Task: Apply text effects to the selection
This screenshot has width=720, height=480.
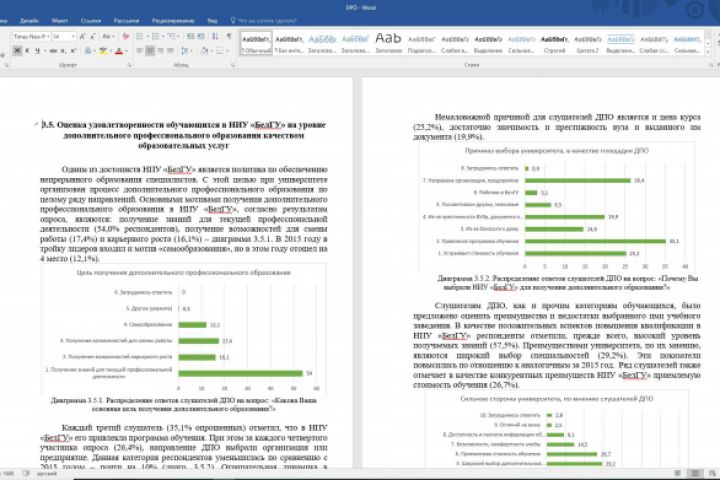Action: pos(87,51)
